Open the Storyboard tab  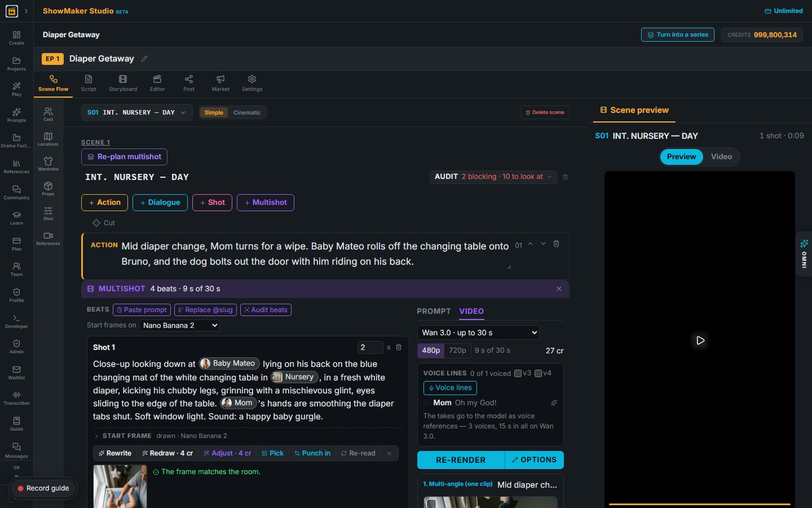pyautogui.click(x=123, y=83)
